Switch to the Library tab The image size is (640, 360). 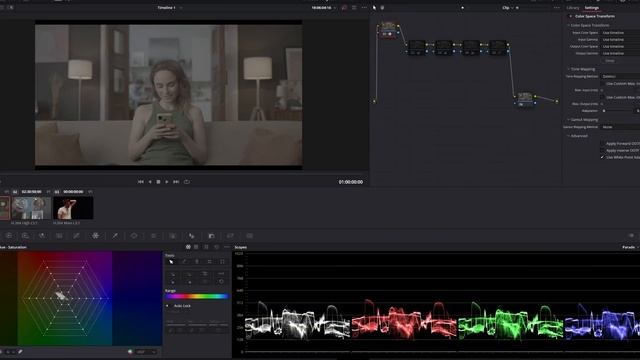pos(573,8)
